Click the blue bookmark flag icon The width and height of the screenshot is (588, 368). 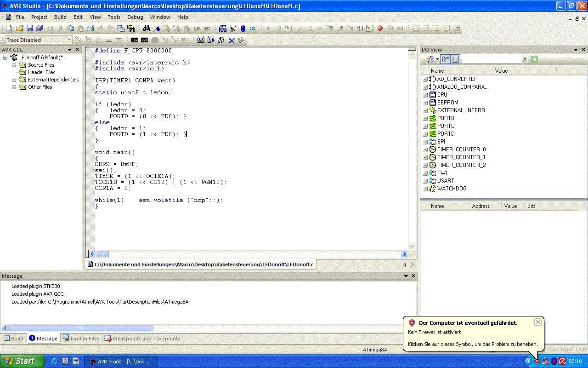coord(157,29)
